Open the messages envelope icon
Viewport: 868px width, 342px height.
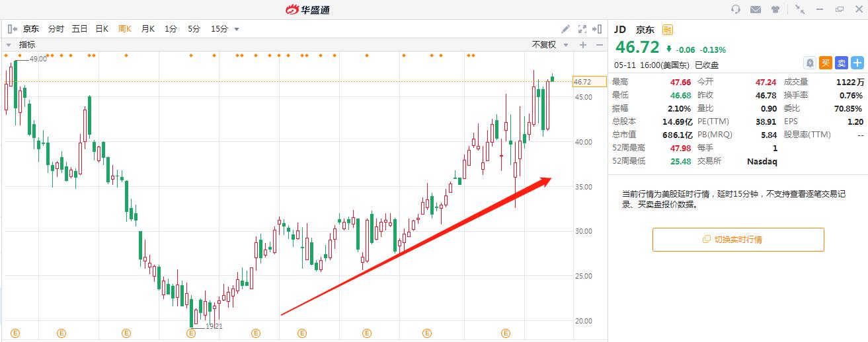coord(756,9)
